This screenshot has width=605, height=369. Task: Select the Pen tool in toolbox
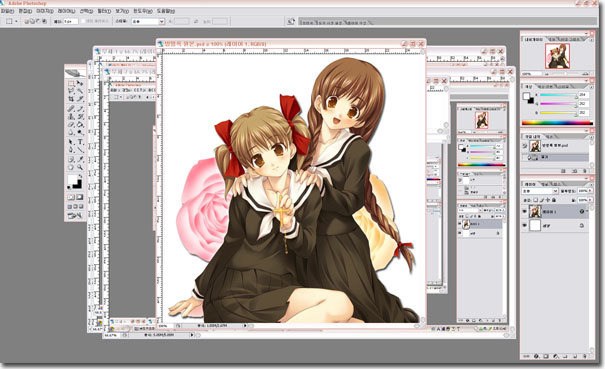click(71, 149)
